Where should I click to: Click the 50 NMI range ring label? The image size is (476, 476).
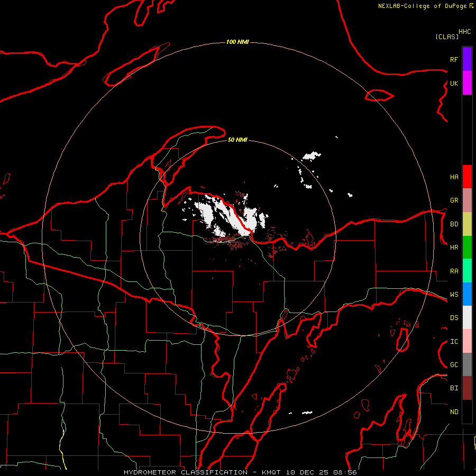click(x=237, y=140)
